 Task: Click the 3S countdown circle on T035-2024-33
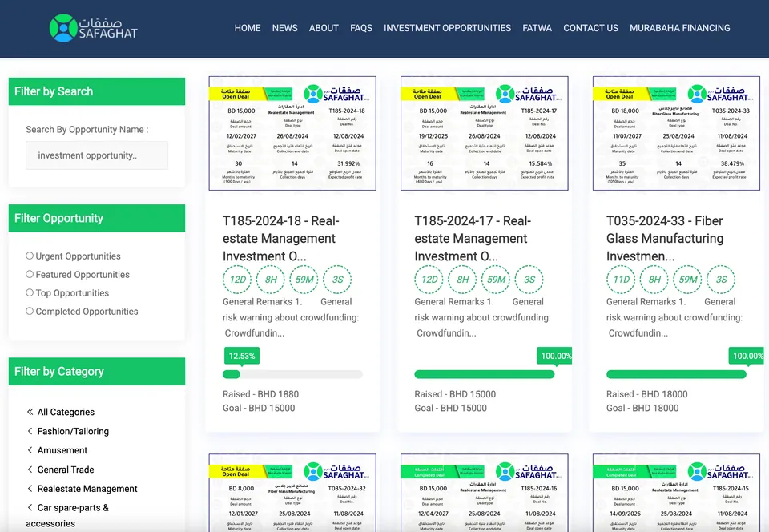pos(721,280)
